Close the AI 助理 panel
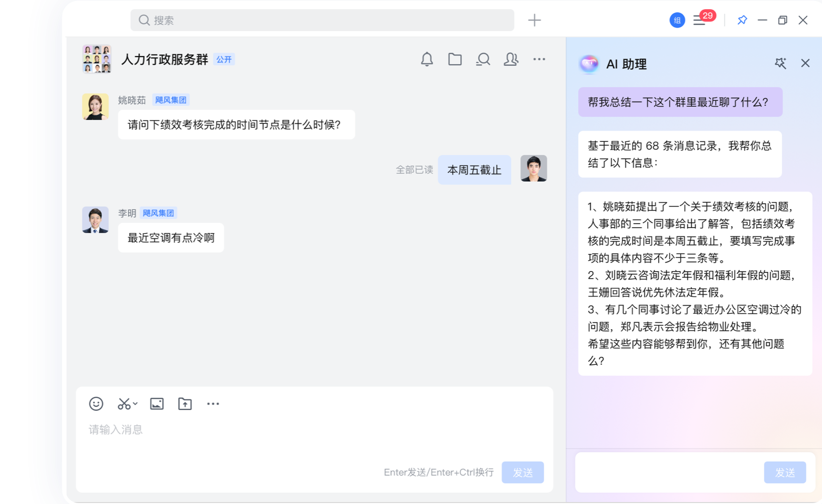Screen dimensions: 822x504 [x=805, y=63]
